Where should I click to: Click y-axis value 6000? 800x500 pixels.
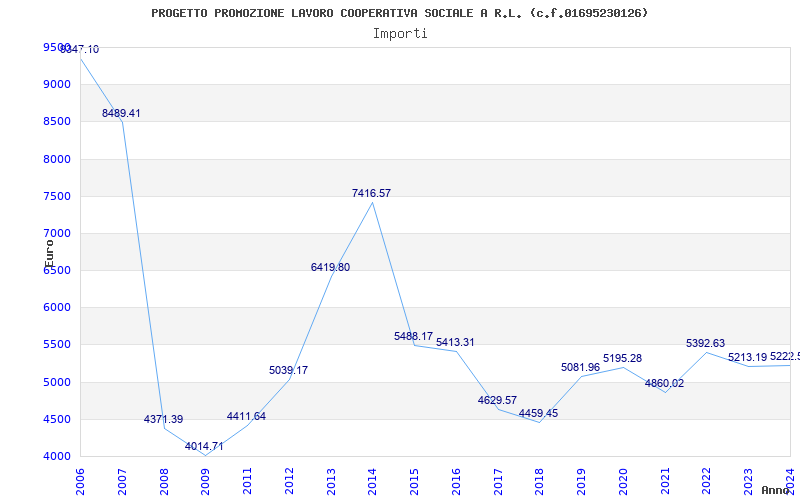[57, 307]
